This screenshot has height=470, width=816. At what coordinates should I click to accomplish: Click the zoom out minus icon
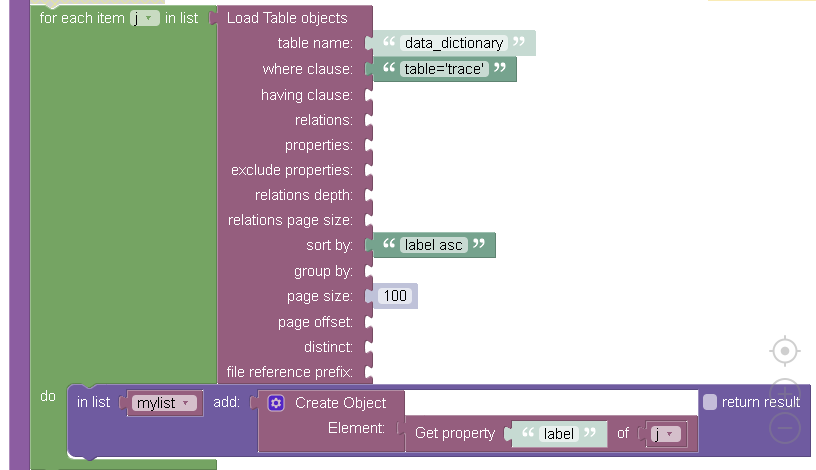[x=785, y=428]
